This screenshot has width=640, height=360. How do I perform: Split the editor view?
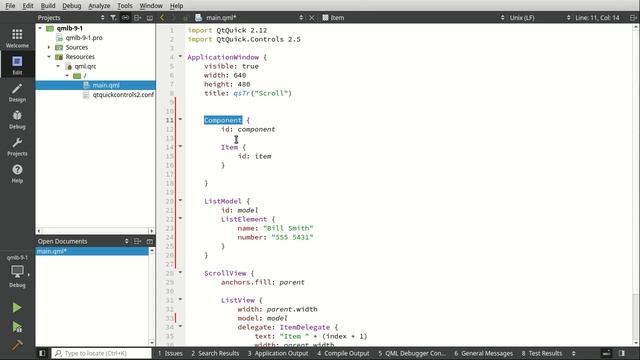tap(633, 18)
